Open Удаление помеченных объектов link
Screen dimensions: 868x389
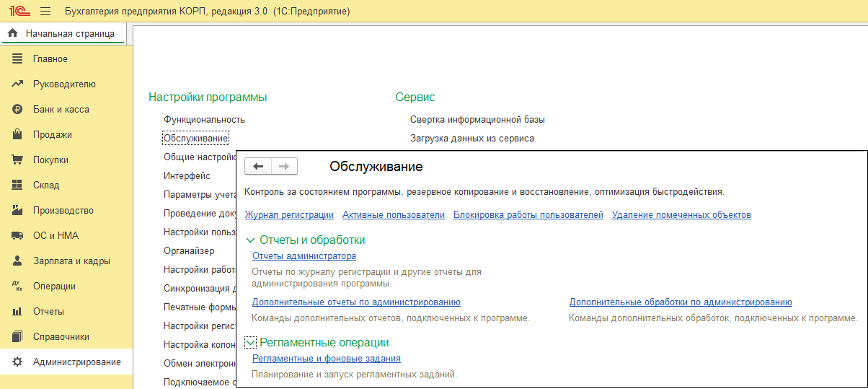[x=681, y=215]
